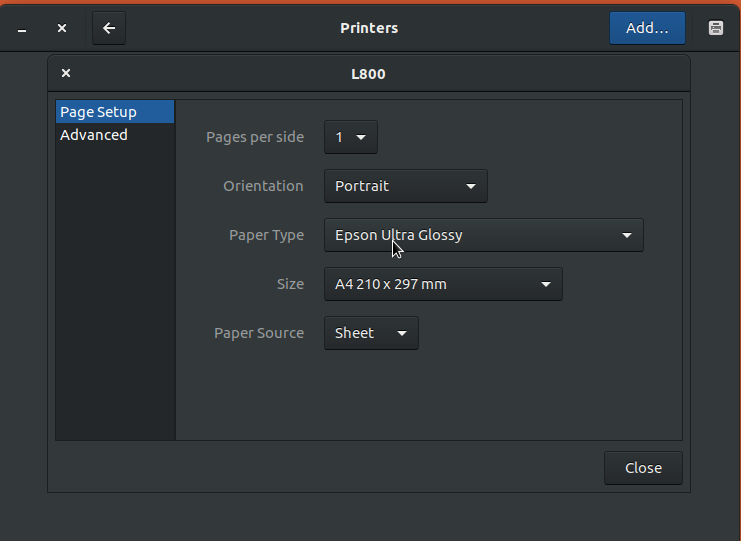The width and height of the screenshot is (741, 541).
Task: Close the Printers window with the header X
Action: click(62, 28)
